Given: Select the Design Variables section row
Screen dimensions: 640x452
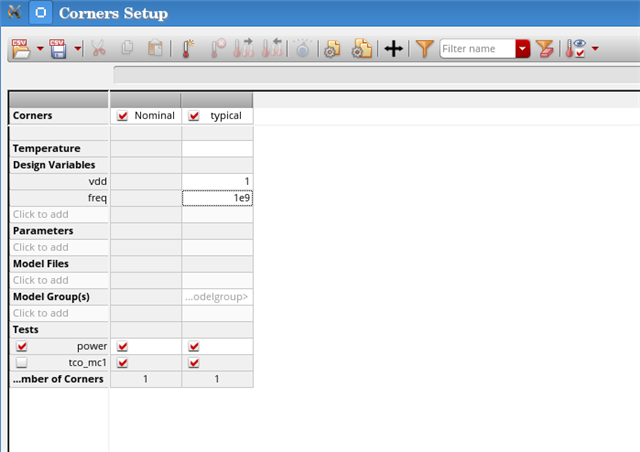Looking at the screenshot, I should click(59, 165).
